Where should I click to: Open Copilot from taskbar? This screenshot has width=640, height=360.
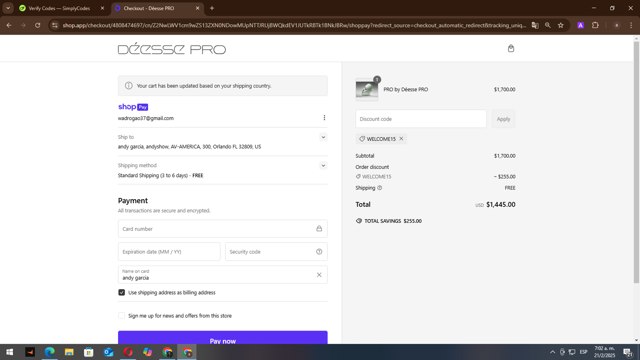(x=147, y=352)
